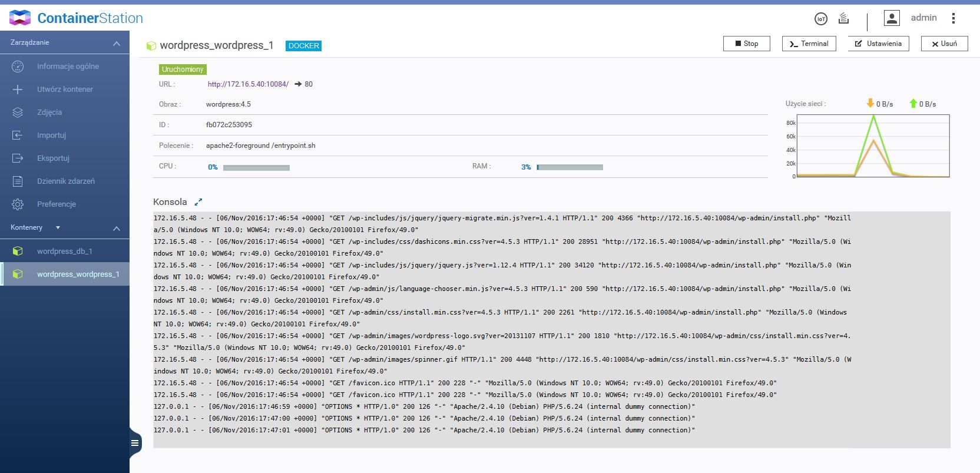Click the Eksportuj arrow icon
The height and width of the screenshot is (473, 980).
click(18, 158)
